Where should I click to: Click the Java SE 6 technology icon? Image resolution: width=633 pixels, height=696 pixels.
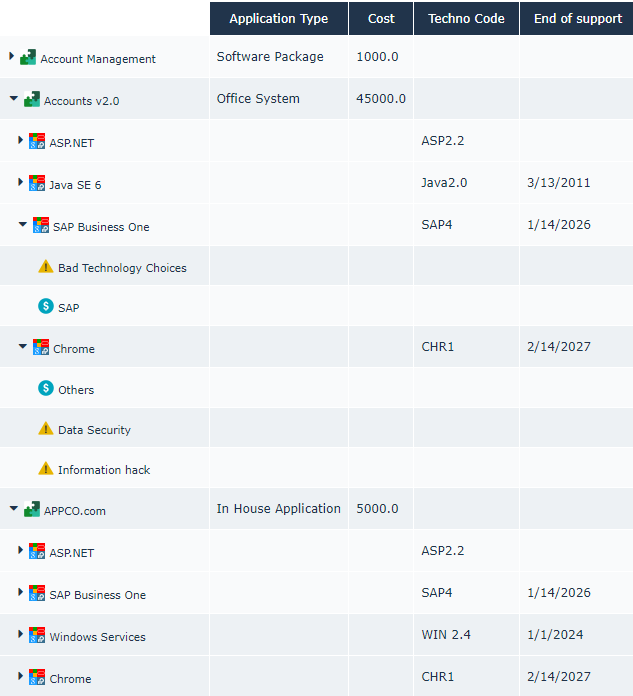[37, 184]
